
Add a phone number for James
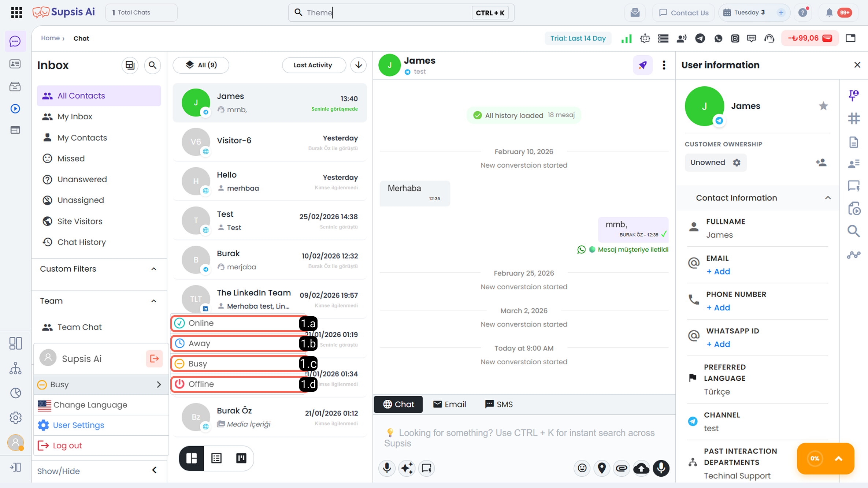(718, 308)
